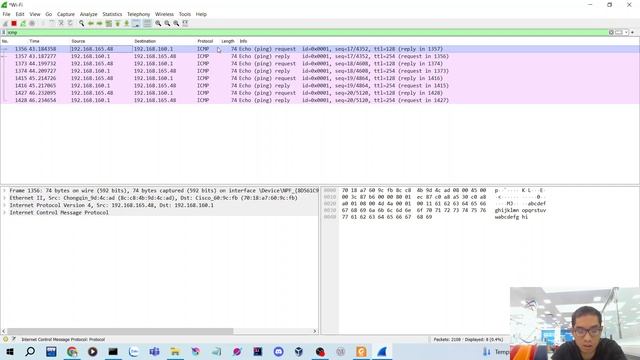
Task: Select packet 1415 echo request row
Action: click(x=320, y=78)
